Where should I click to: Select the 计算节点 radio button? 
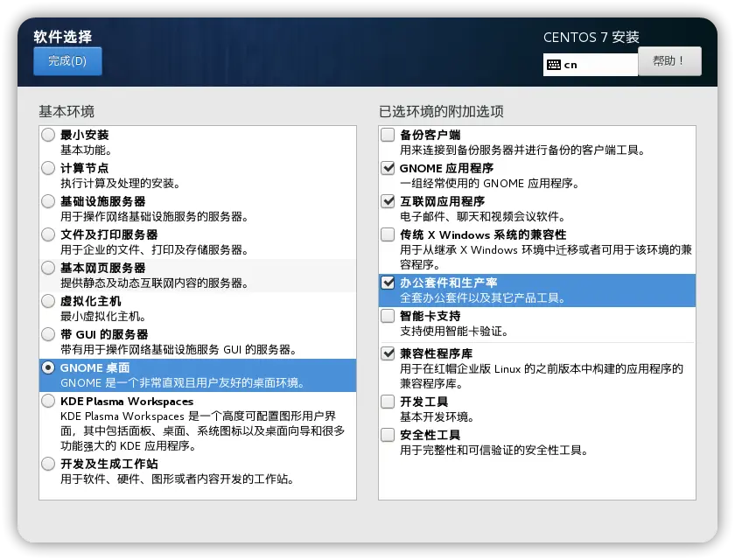point(48,168)
